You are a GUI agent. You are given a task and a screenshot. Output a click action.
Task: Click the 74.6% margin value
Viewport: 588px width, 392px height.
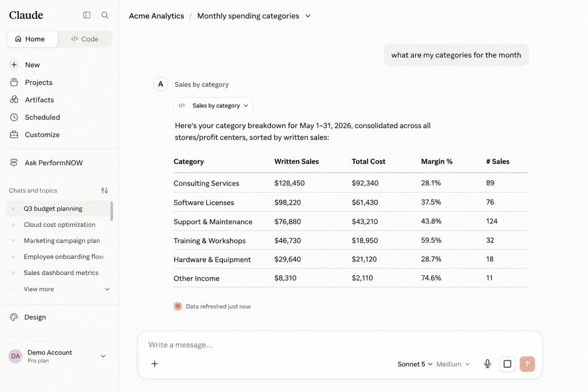click(431, 278)
